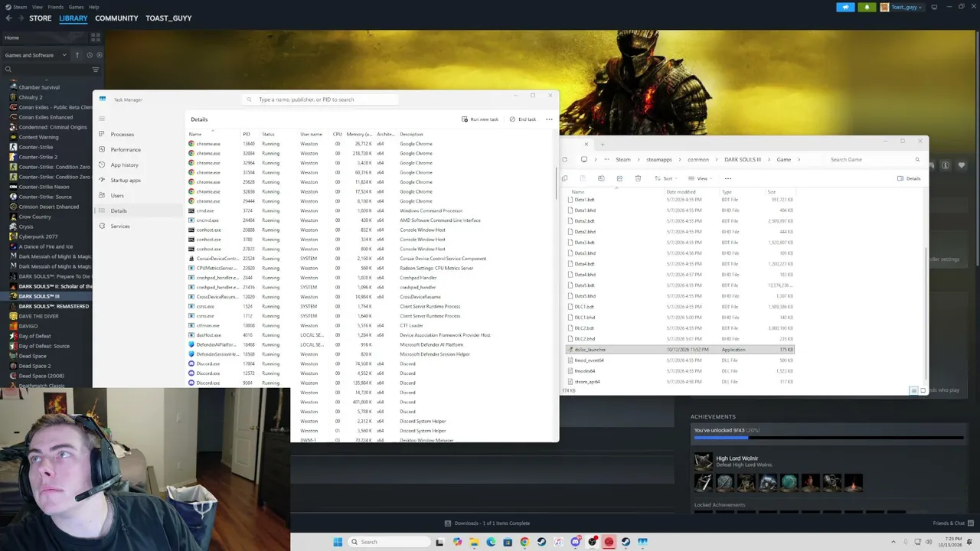Click End task button
This screenshot has height=551, width=980.
pyautogui.click(x=523, y=119)
